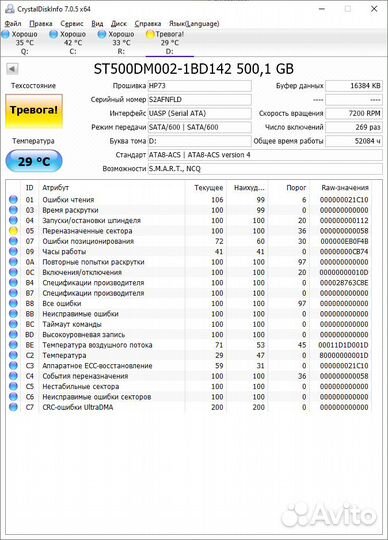This screenshot has width=388, height=540.
Task: Click status icon for Нестабильные сектора
Action: (x=13, y=386)
